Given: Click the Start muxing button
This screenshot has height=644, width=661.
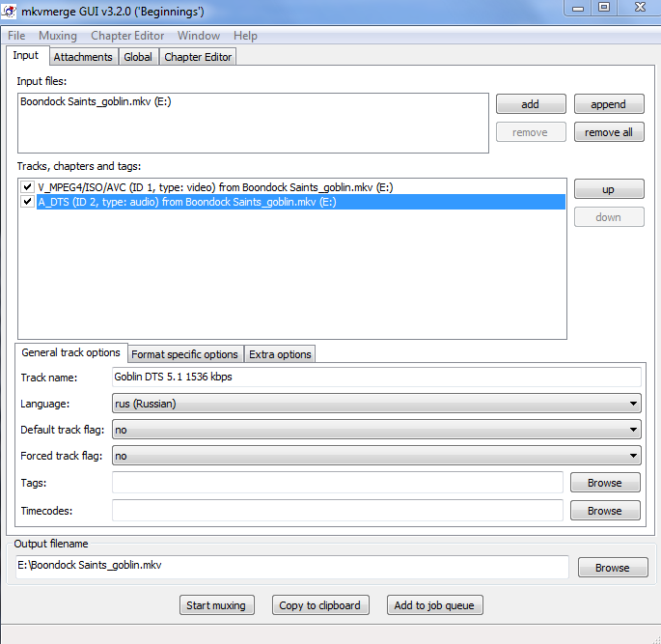Looking at the screenshot, I should pos(215,605).
